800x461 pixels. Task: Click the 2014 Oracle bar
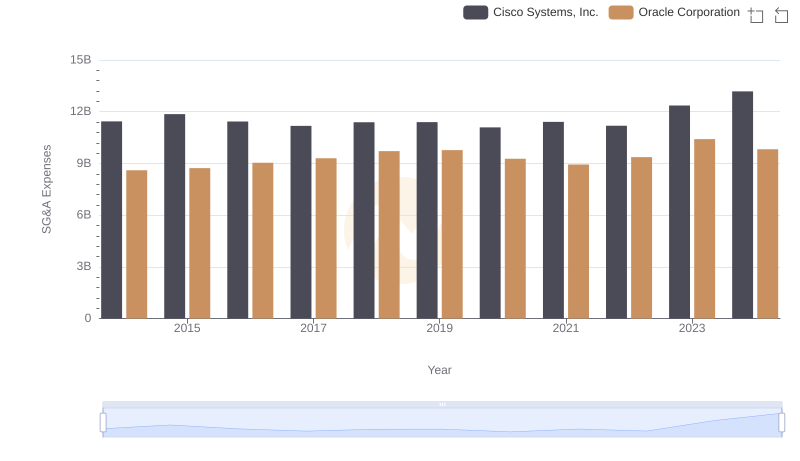pyautogui.click(x=137, y=244)
